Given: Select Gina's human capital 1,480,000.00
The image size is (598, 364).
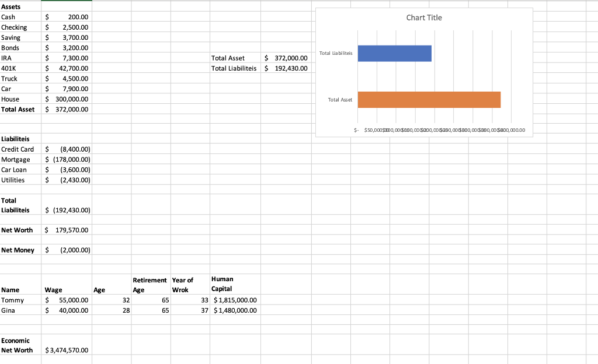Looking at the screenshot, I should coord(235,310).
